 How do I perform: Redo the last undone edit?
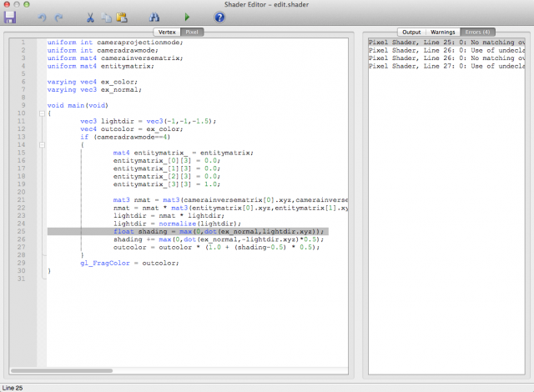[58, 16]
